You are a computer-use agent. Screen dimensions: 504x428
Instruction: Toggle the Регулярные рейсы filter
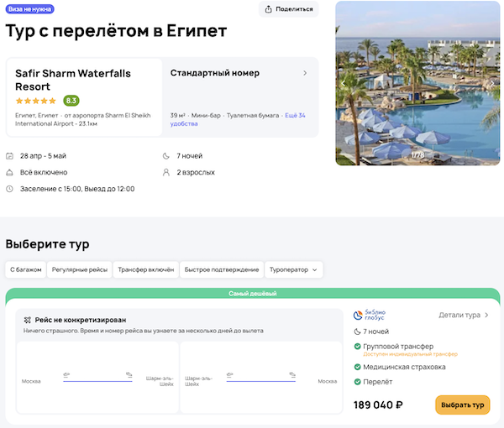pyautogui.click(x=79, y=269)
